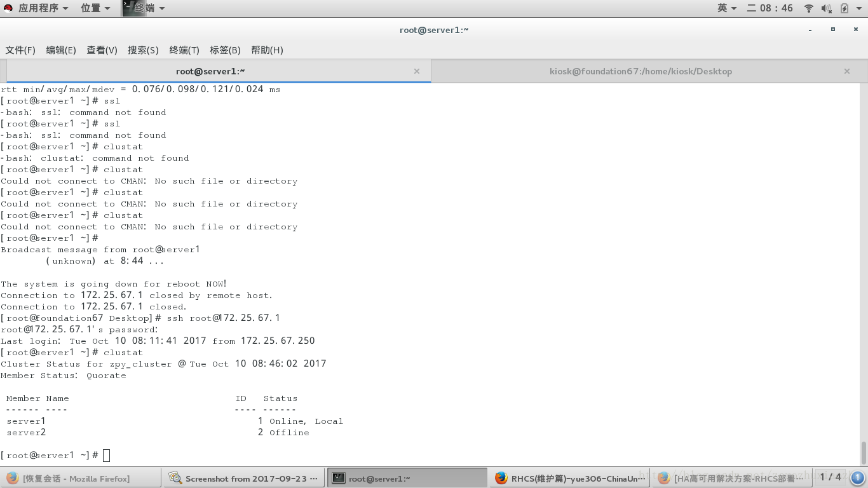Close the root@server1:~ tab

[x=417, y=71]
